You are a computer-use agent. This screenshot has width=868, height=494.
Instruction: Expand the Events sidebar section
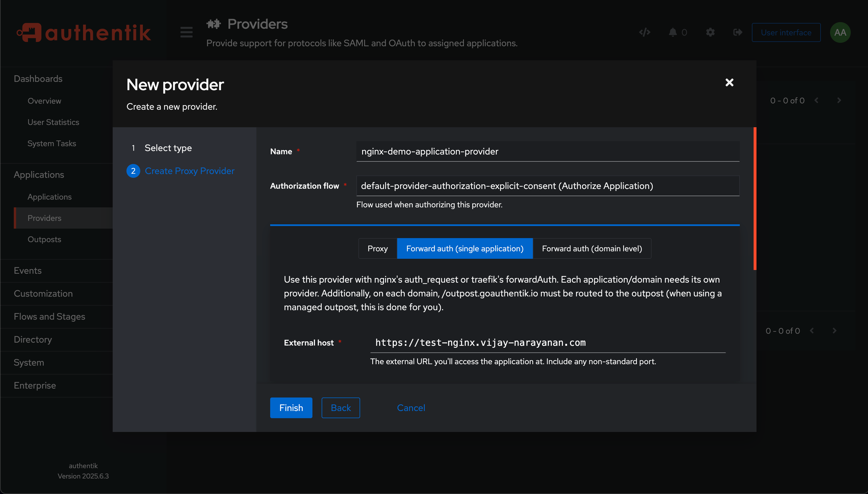[28, 271]
